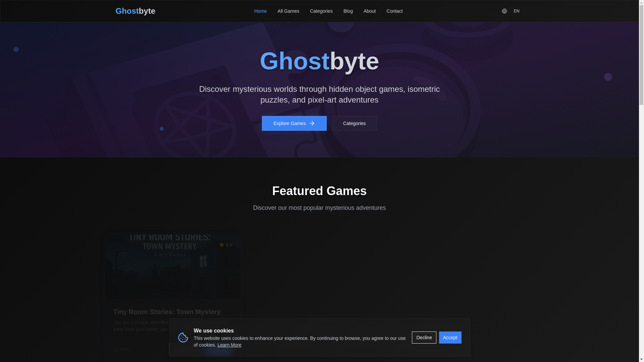This screenshot has height=362, width=644.
Task: Click the hero Categories button
Action: [x=354, y=123]
